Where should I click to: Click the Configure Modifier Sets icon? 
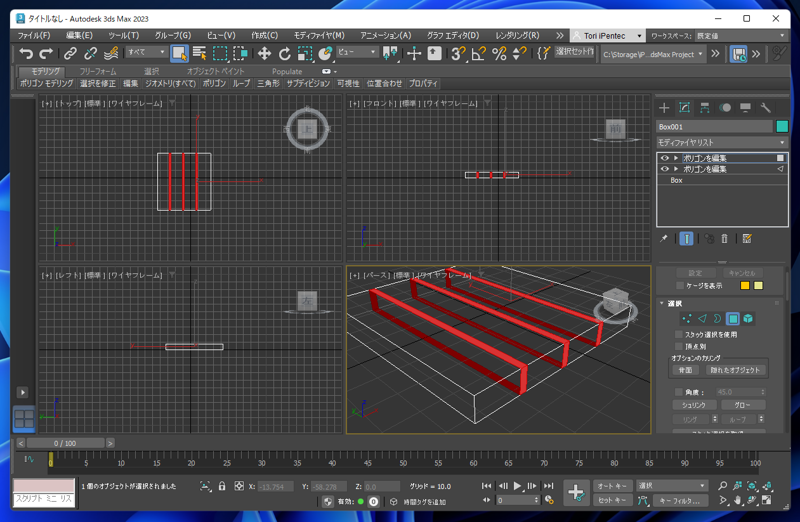(747, 238)
